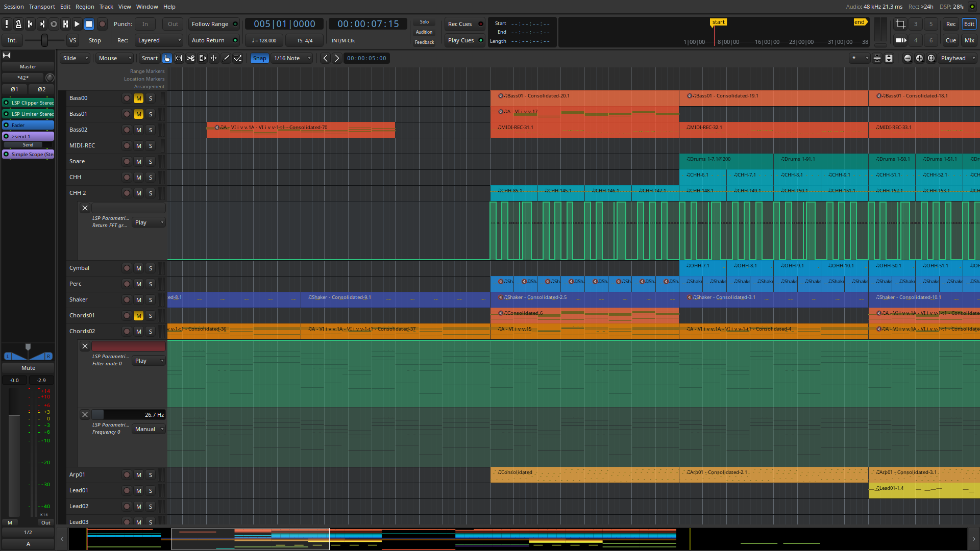Toggle the Snap button off
This screenshot has height=551, width=980.
click(x=259, y=58)
